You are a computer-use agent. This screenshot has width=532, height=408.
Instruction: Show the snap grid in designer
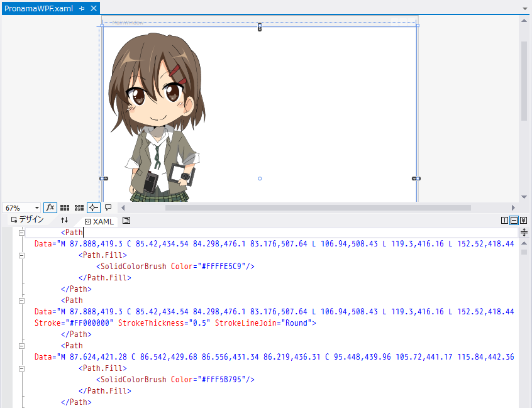click(x=65, y=207)
